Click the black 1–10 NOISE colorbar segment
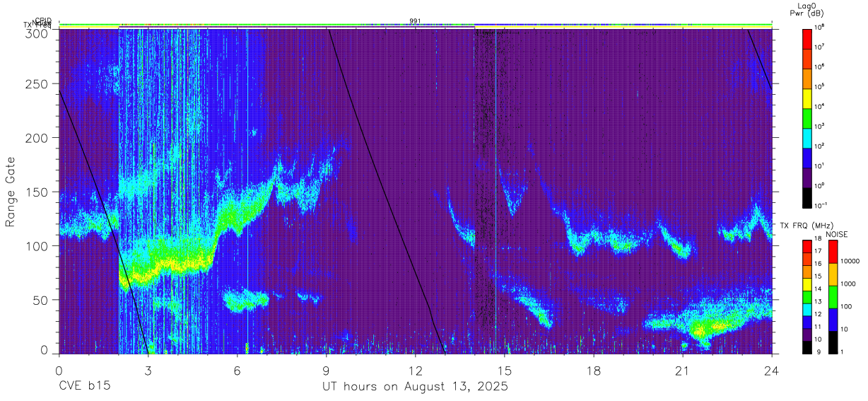This screenshot has height=401, width=868. coord(833,341)
